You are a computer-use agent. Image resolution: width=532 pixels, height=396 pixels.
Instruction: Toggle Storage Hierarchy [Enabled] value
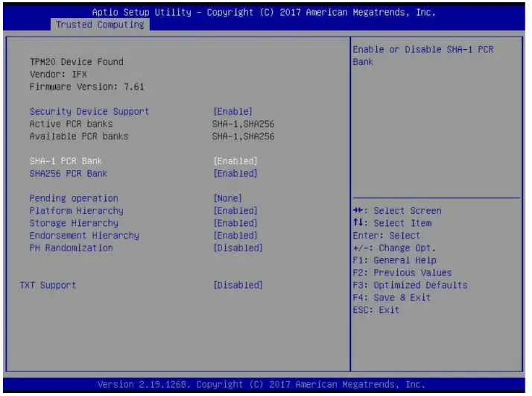(x=235, y=223)
